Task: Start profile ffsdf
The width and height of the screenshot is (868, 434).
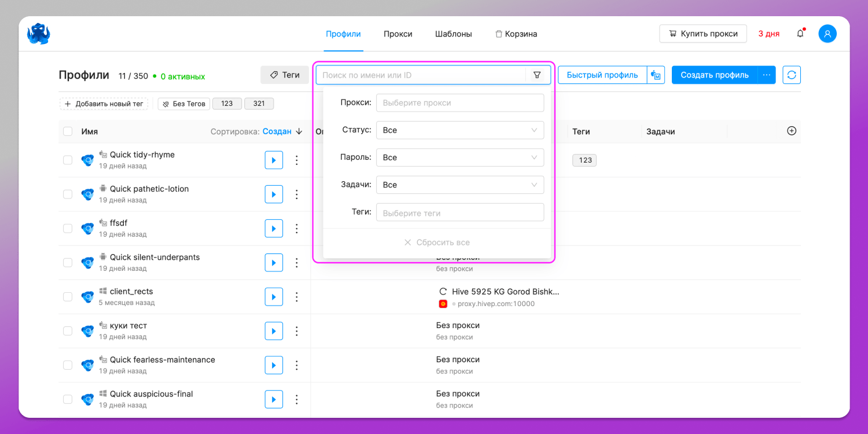Action: point(274,228)
